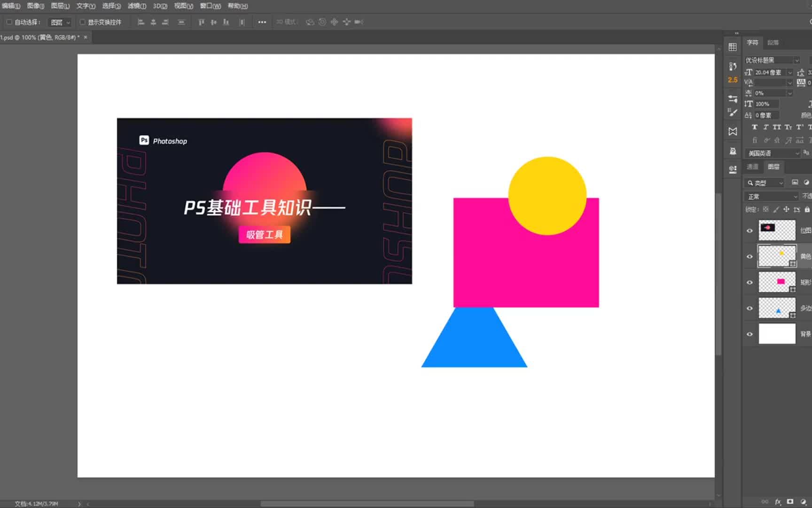This screenshot has height=508, width=812.
Task: Enable the 显示变换控件 checkbox
Action: [x=82, y=22]
